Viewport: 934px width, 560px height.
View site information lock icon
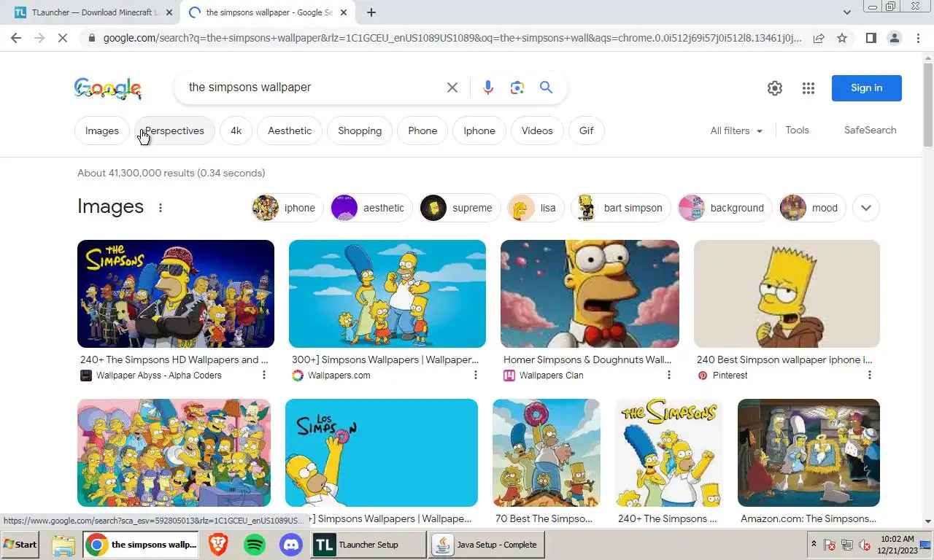click(x=90, y=38)
